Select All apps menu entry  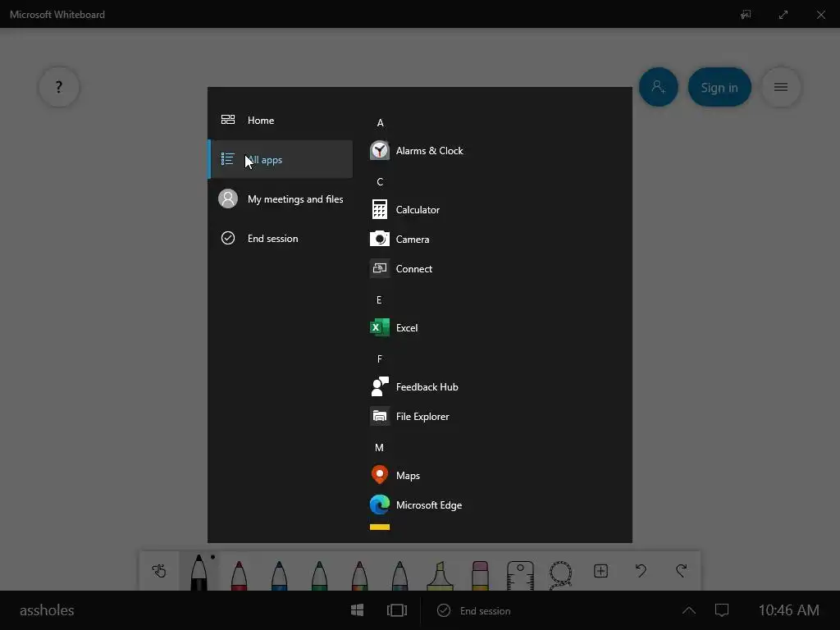pyautogui.click(x=281, y=159)
